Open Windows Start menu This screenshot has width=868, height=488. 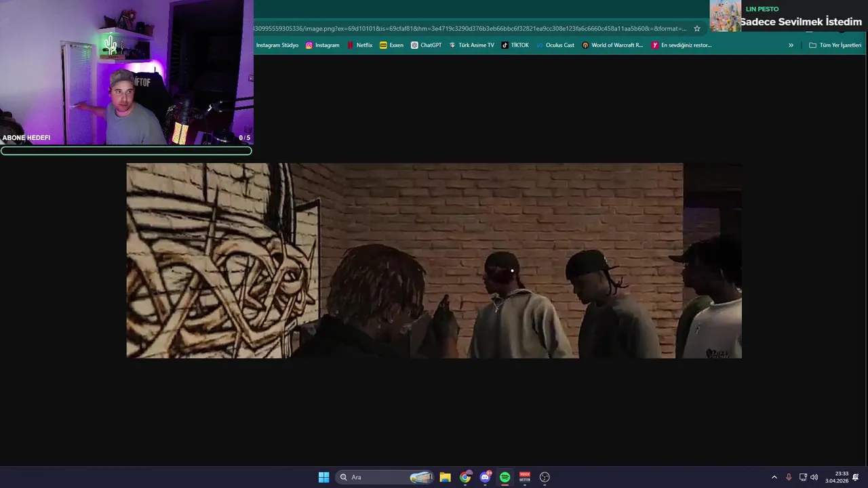pos(323,477)
